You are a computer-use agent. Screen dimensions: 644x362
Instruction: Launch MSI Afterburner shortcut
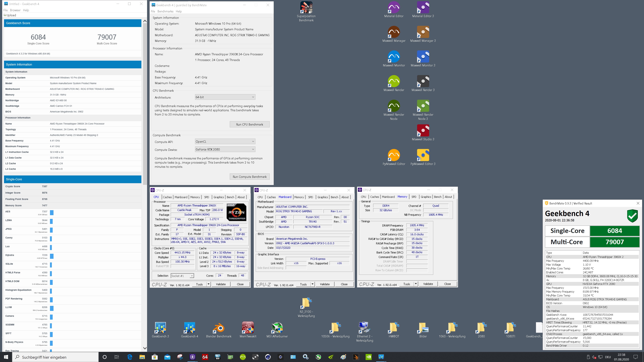tap(277, 330)
